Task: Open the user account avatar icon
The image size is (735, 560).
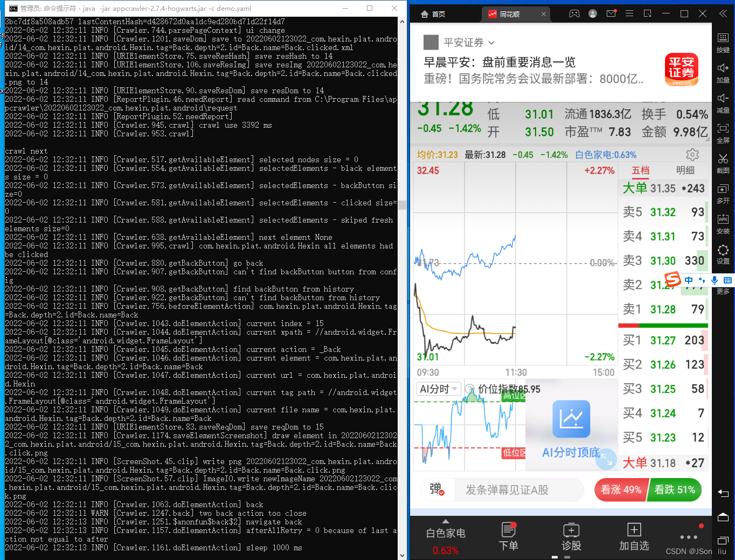Action: click(x=593, y=14)
